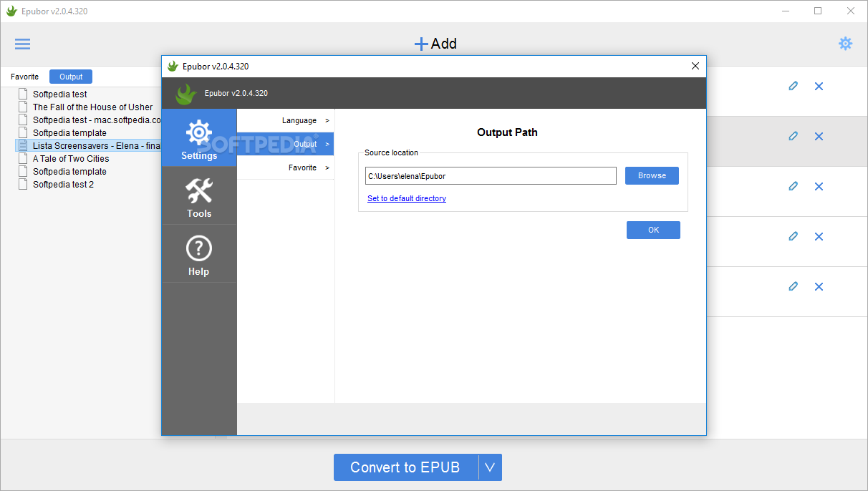Viewport: 868px width, 491px height.
Task: Click the Epubor logo in dialog header
Action: click(x=186, y=94)
